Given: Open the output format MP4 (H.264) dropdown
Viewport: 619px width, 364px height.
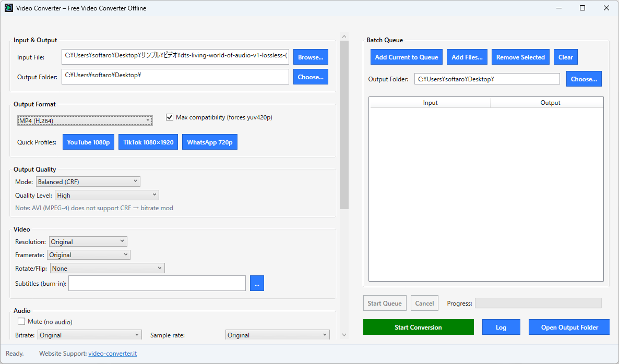Looking at the screenshot, I should [x=85, y=121].
